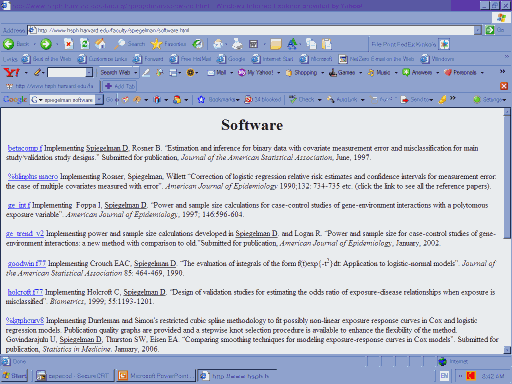This screenshot has height=384, width=512.
Task: Open Favorites star icon
Action: click(x=156, y=44)
